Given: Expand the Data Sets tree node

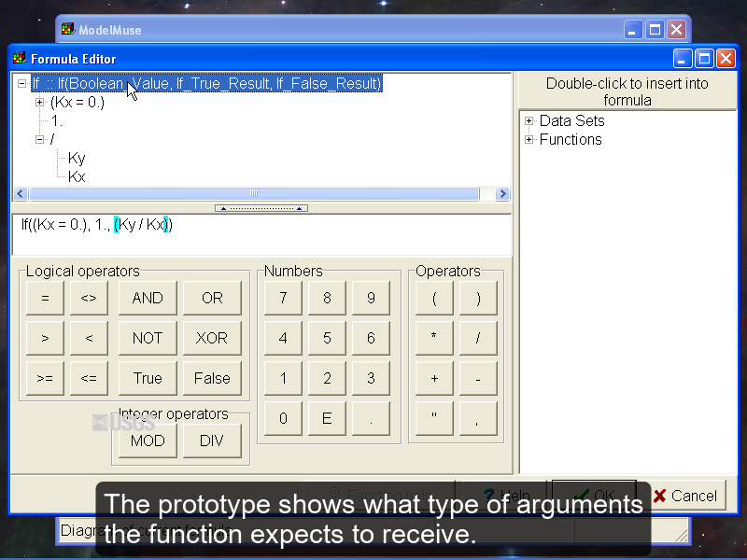Looking at the screenshot, I should coord(529,121).
